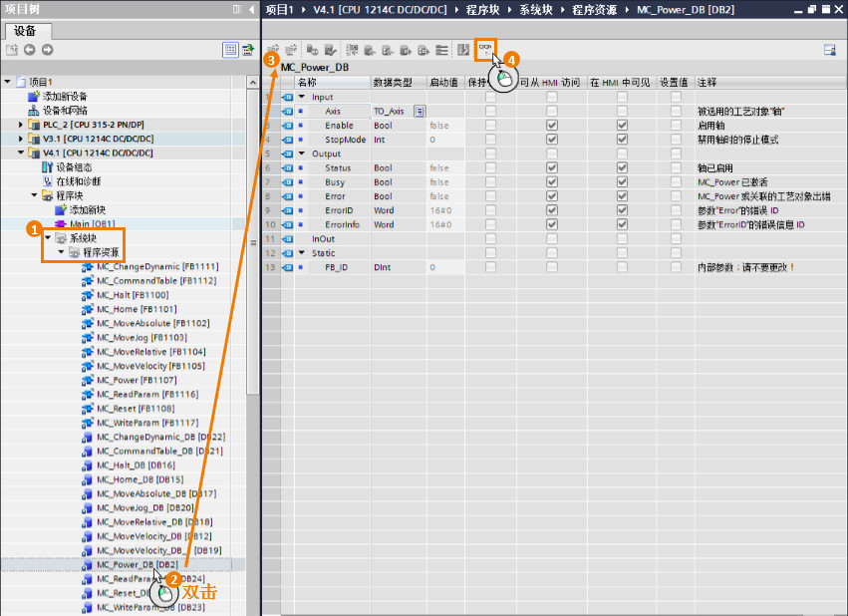Open Devices & networks (设备和网络) icon

coord(34,111)
